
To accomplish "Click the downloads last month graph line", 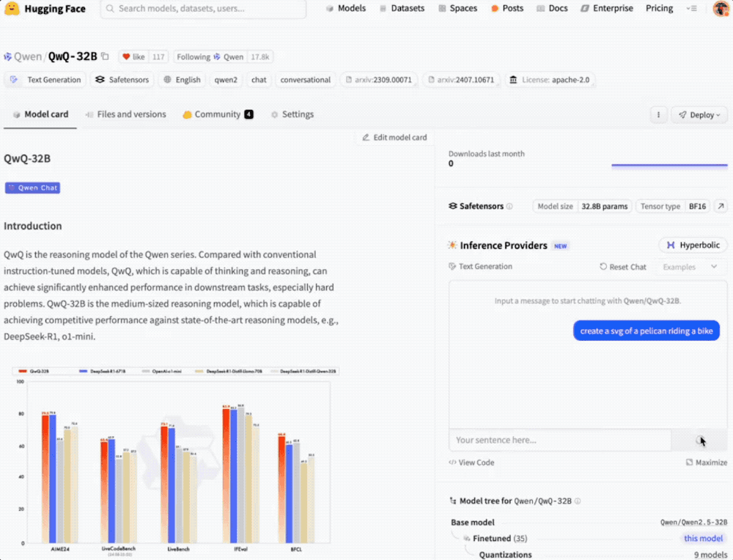I will click(x=669, y=165).
